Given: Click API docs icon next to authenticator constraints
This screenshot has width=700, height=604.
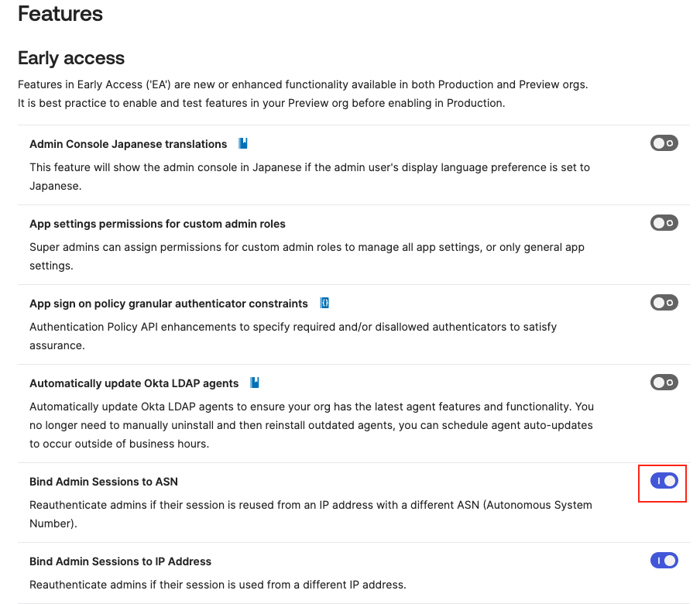Looking at the screenshot, I should click(324, 303).
